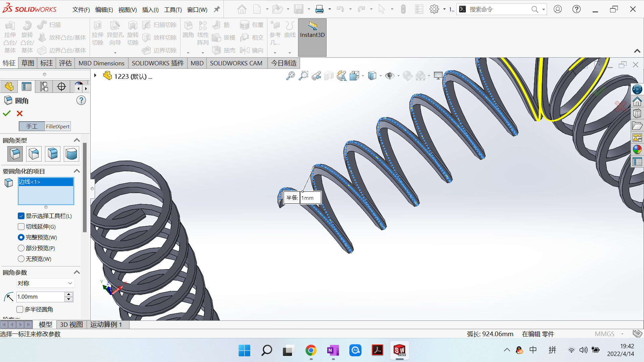This screenshot has width=644, height=362.
Task: Click the Print icon
Action: coord(319,9)
